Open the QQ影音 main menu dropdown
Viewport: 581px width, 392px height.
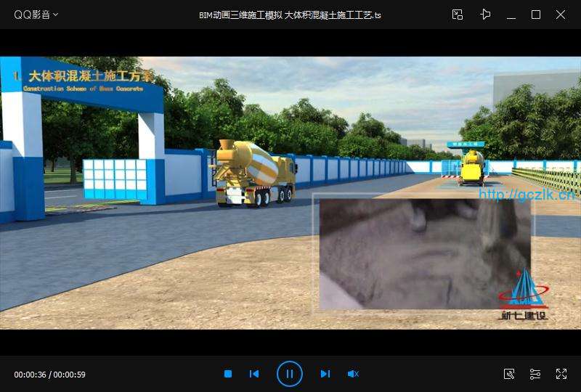[36, 15]
